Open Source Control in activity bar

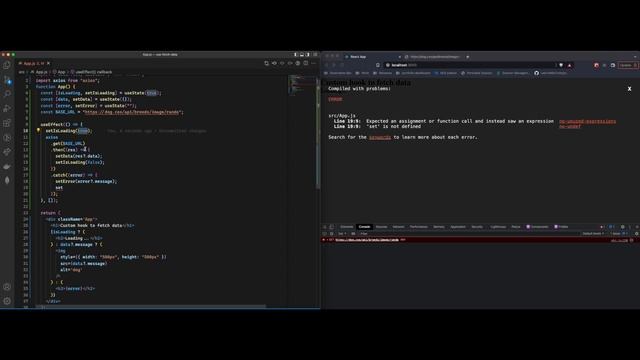[x=7, y=80]
